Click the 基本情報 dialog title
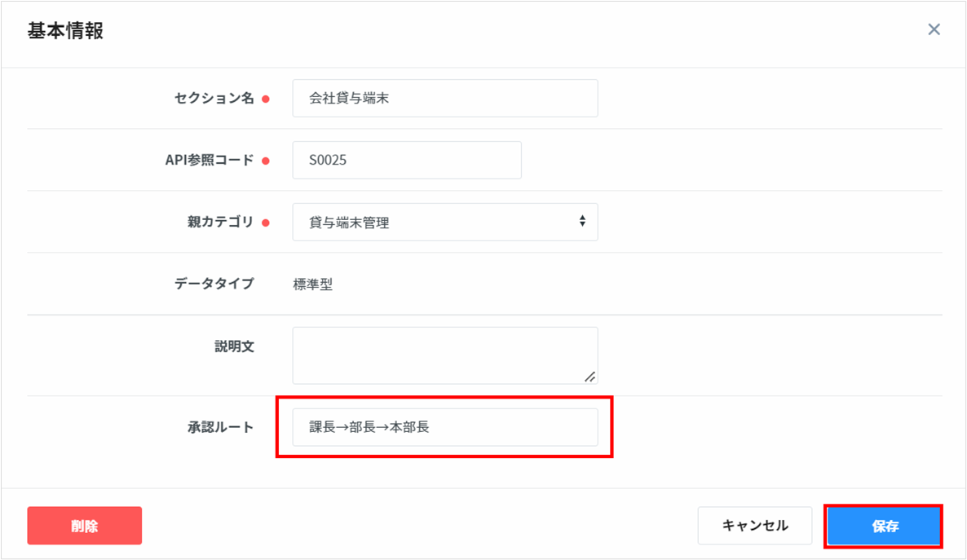967x560 pixels. point(65,31)
